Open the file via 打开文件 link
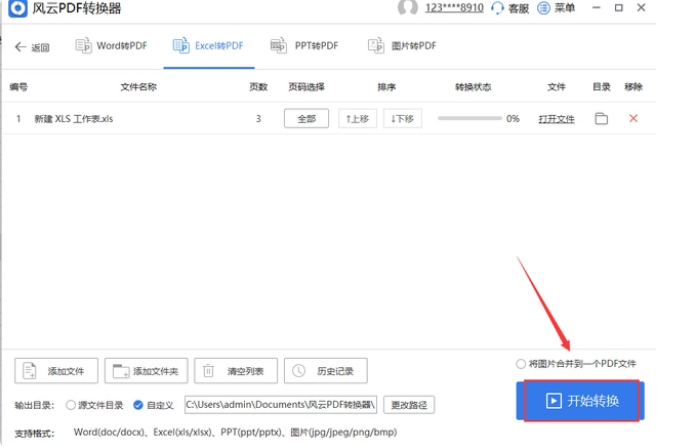687x448 pixels. [556, 119]
